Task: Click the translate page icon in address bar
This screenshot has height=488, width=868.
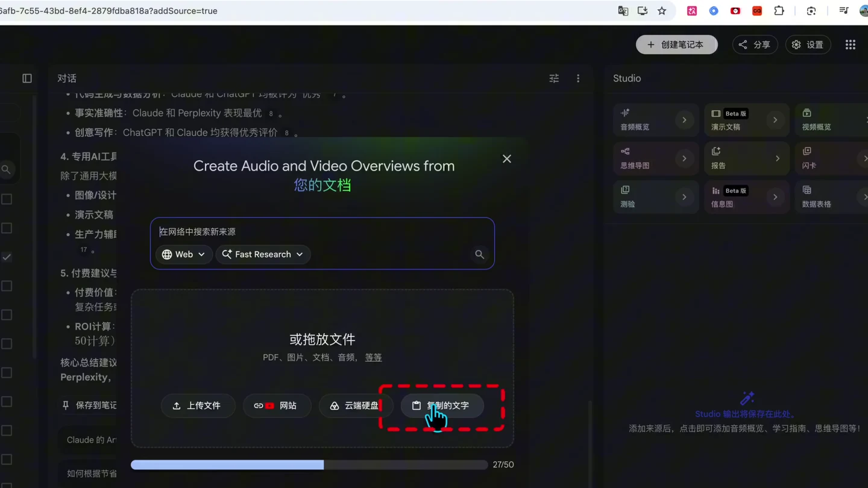Action: [x=623, y=11]
